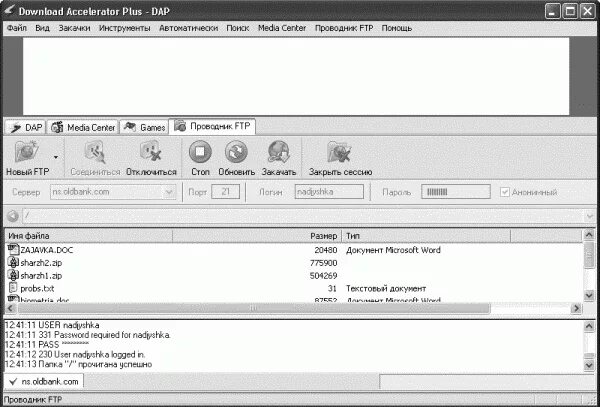Click the Пароль input field

[x=456, y=192]
